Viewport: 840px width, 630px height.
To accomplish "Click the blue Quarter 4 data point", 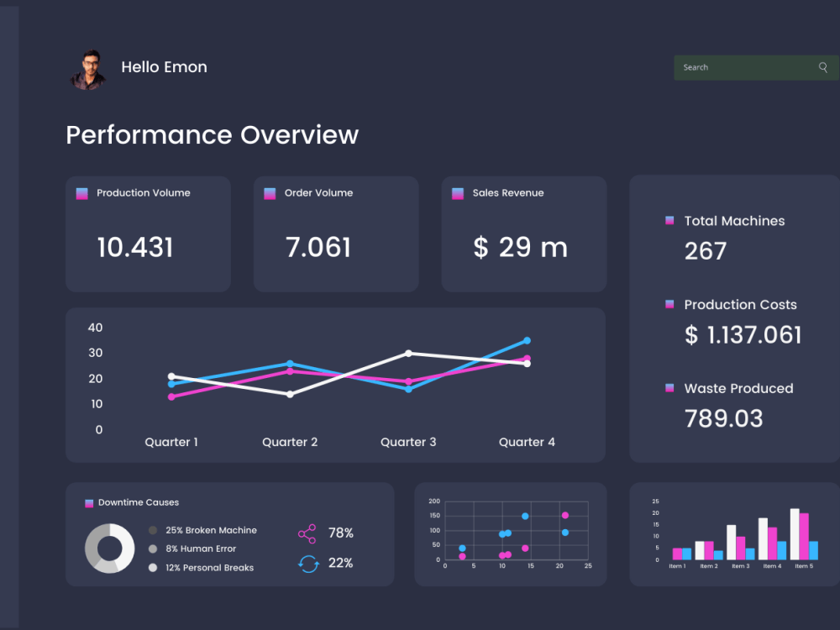I will (x=528, y=341).
